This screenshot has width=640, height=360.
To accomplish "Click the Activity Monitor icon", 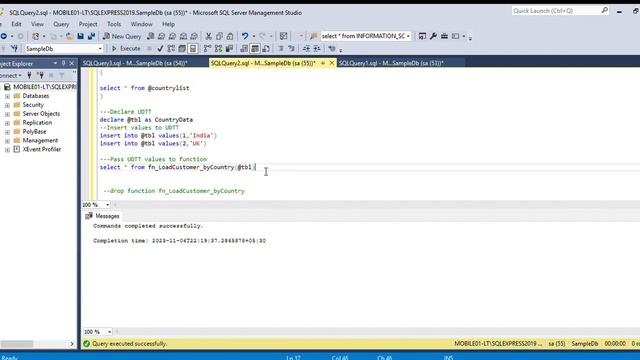I will click(283, 36).
